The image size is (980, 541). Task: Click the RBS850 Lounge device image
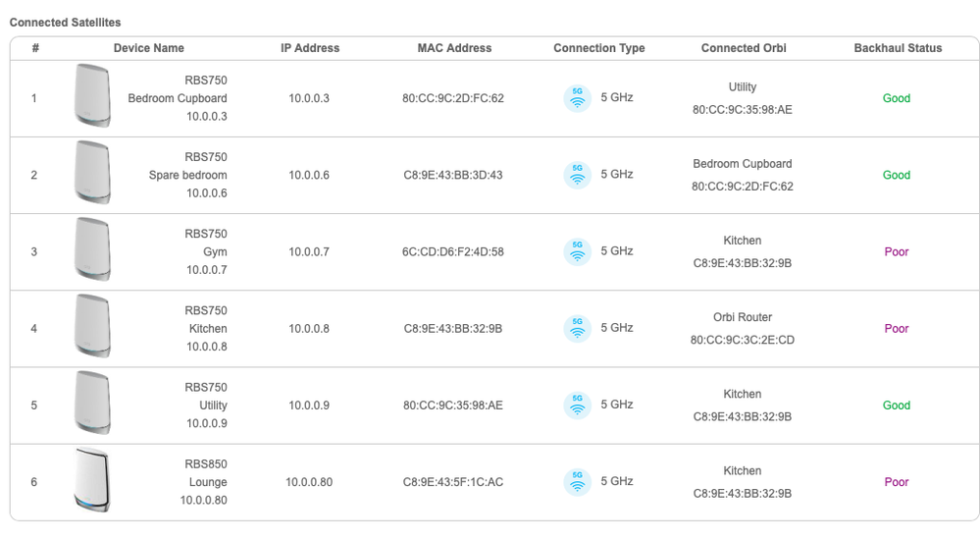pyautogui.click(x=91, y=480)
